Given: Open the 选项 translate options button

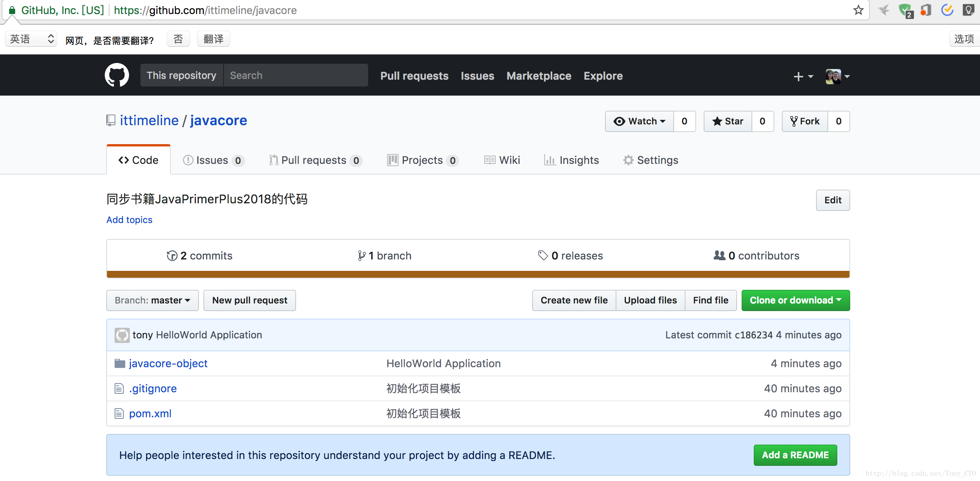Looking at the screenshot, I should click(x=964, y=39).
